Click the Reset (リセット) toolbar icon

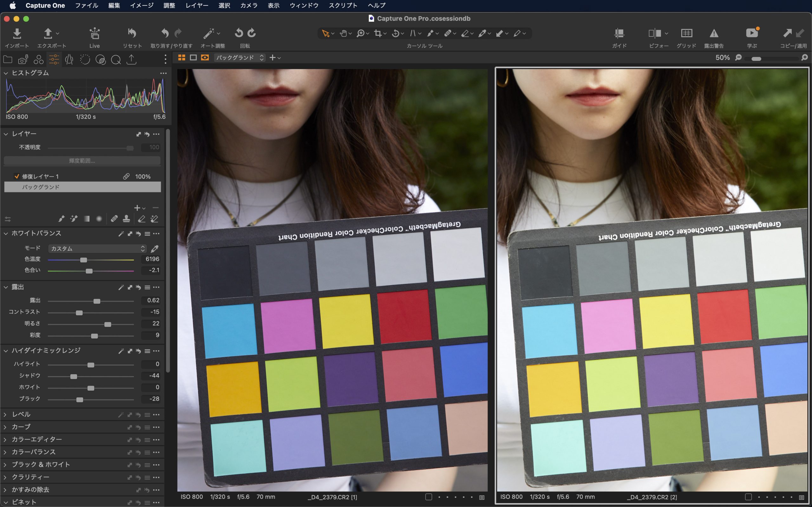pos(132,33)
